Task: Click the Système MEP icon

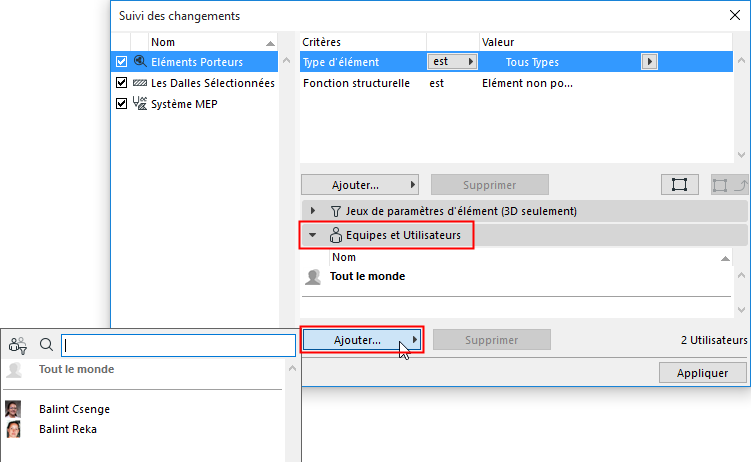Action: pyautogui.click(x=140, y=104)
